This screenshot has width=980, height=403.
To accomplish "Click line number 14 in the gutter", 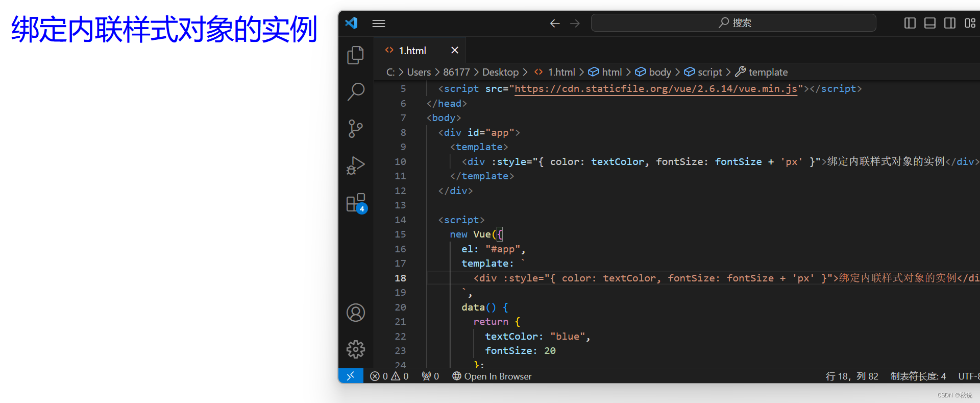I will [400, 220].
